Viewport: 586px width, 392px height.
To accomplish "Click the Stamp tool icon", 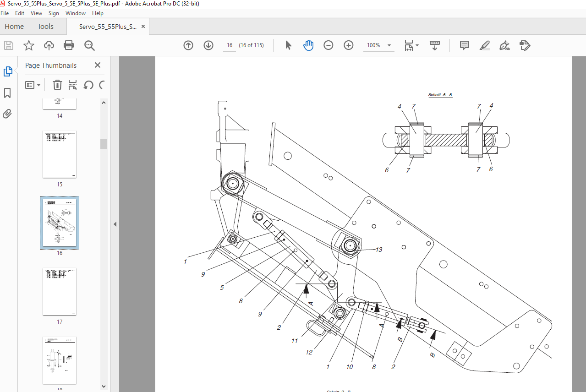I will [x=525, y=45].
